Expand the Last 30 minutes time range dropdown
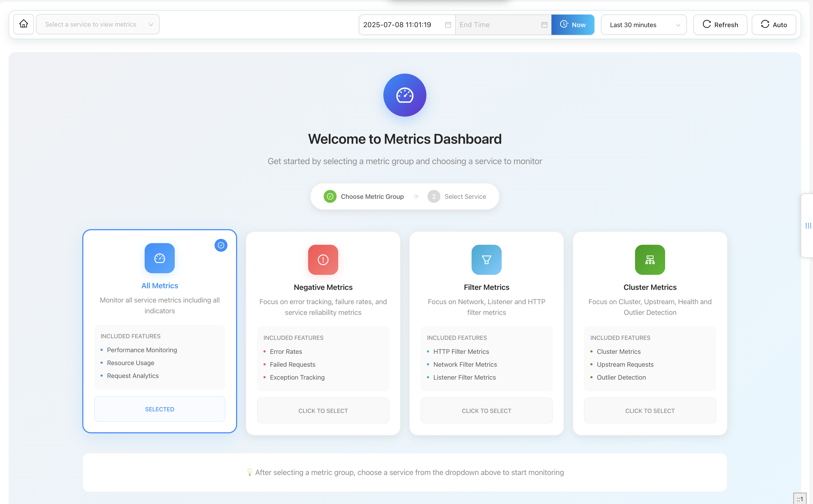 pos(643,24)
